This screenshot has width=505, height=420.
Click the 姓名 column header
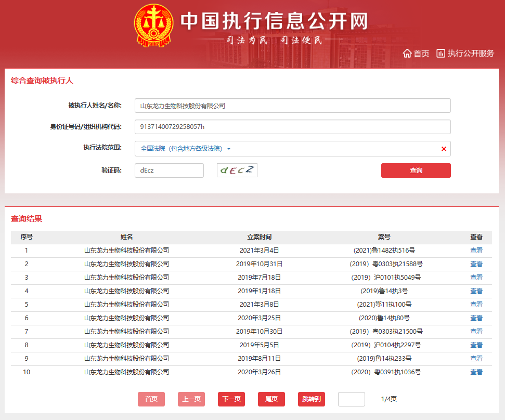coord(126,237)
